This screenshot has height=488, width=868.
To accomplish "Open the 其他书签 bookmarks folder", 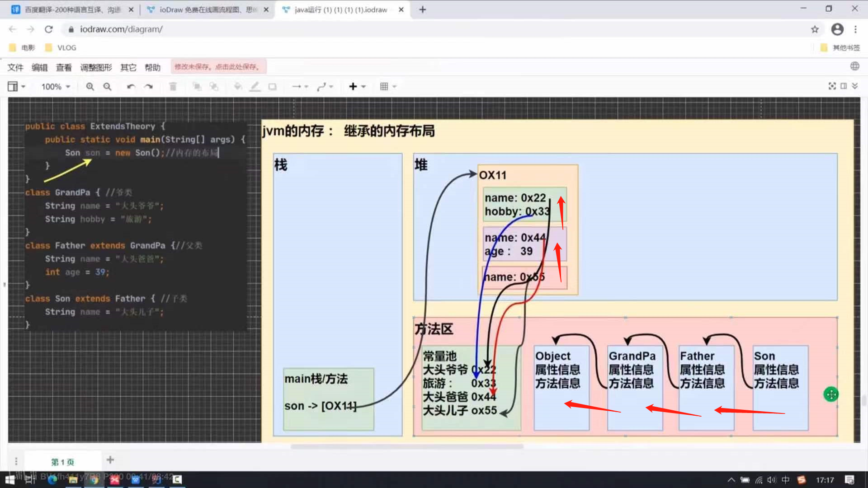I will [840, 47].
